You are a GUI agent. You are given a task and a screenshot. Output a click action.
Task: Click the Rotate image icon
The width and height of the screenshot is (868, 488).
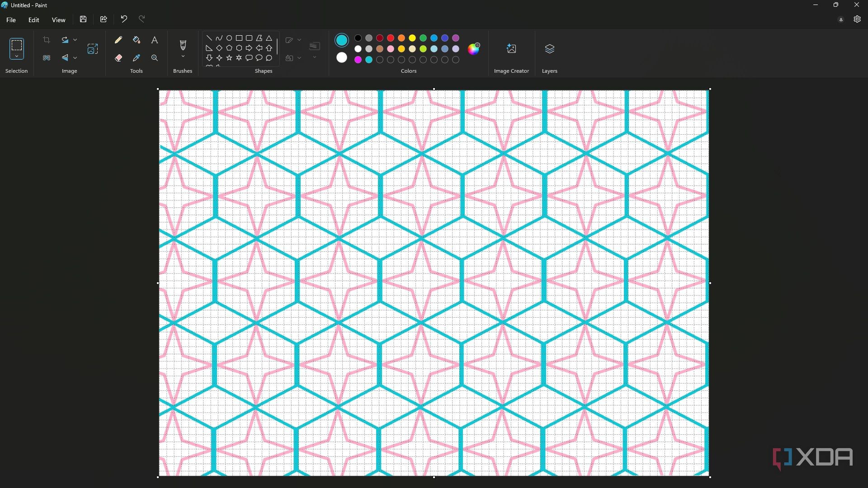click(x=65, y=40)
